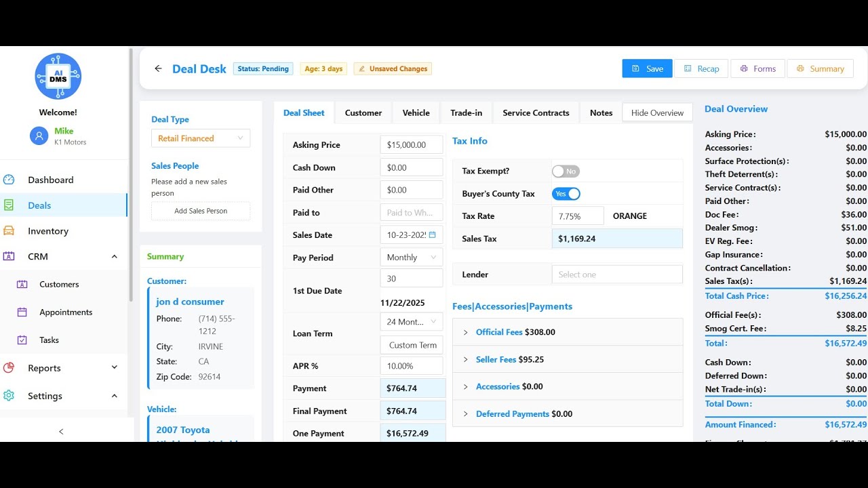Click the user avatar icon next to Mike
Image resolution: width=868 pixels, height=488 pixels.
(x=39, y=136)
